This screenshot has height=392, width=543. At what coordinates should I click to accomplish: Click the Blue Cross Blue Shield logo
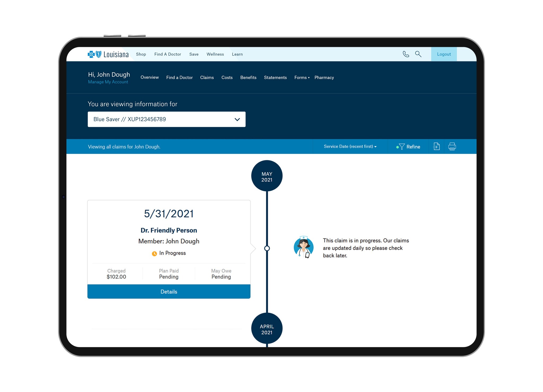point(95,54)
